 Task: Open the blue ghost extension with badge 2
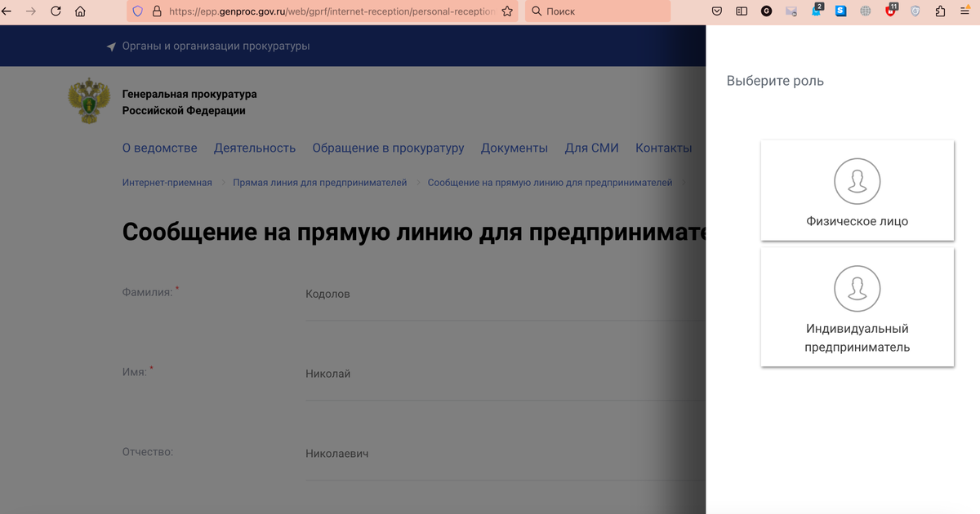pos(817,11)
